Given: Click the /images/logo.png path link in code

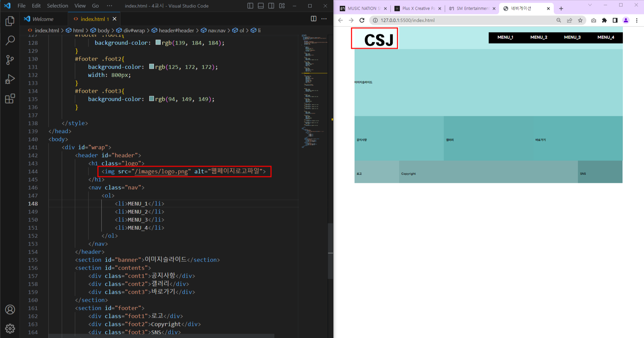Looking at the screenshot, I should [x=161, y=172].
